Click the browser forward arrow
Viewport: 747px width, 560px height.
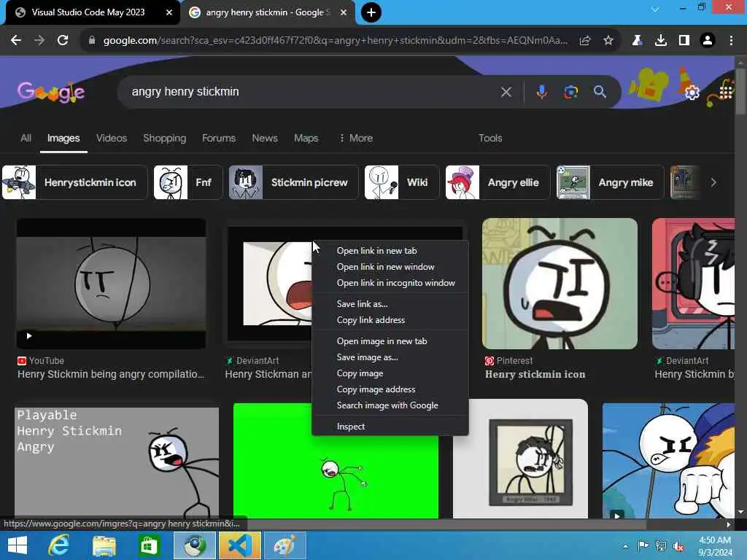tap(39, 41)
